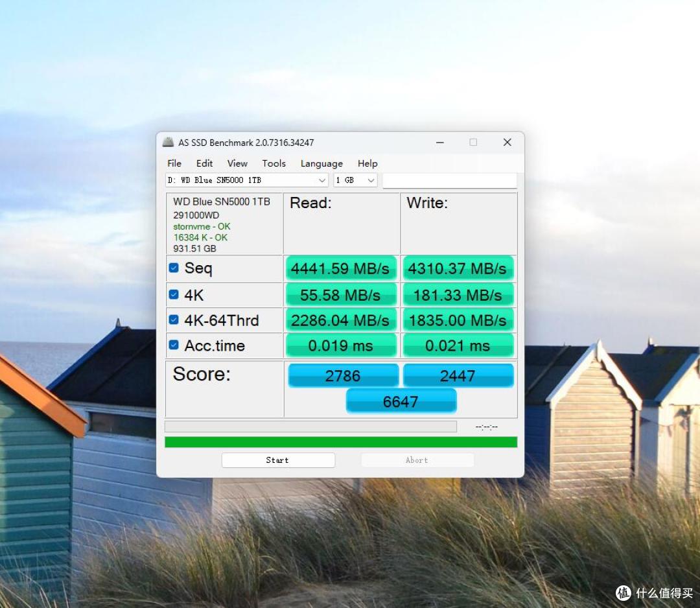Image resolution: width=700 pixels, height=608 pixels.
Task: Click the 4K write result 181.33 MB/s
Action: tap(458, 295)
